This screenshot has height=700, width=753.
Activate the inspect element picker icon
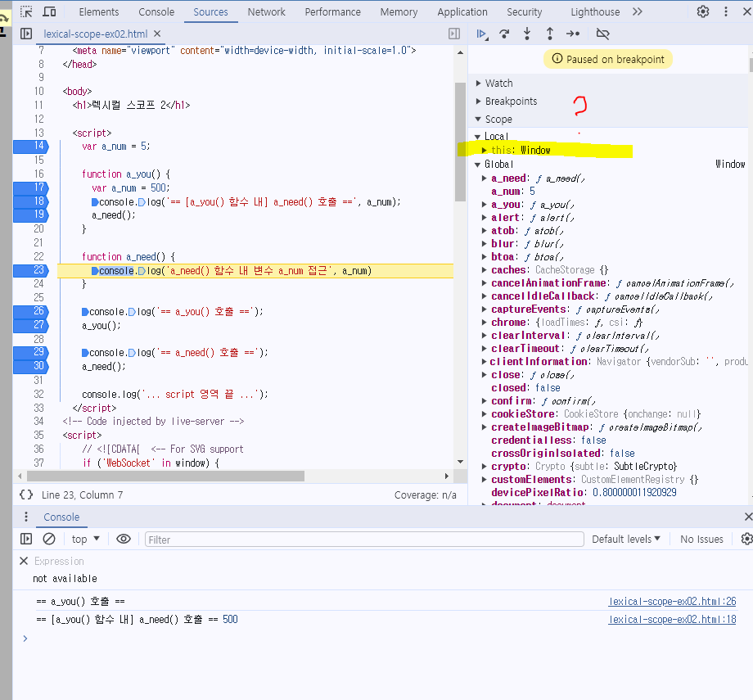click(x=26, y=11)
